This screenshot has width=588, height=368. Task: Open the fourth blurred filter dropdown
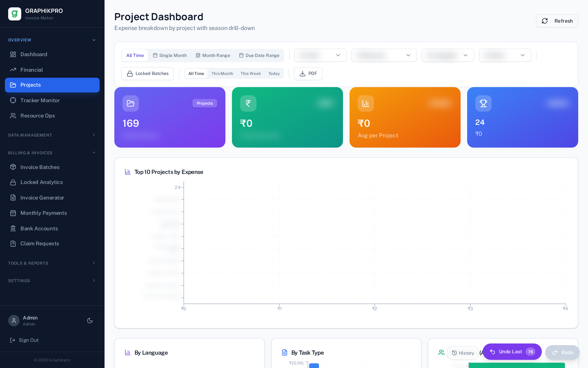[505, 55]
